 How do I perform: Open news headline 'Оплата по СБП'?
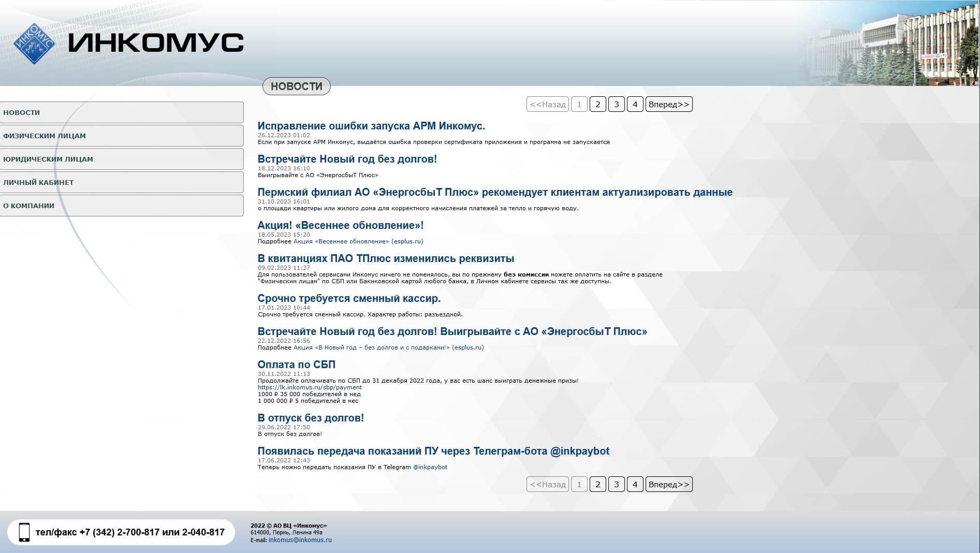pyautogui.click(x=297, y=365)
